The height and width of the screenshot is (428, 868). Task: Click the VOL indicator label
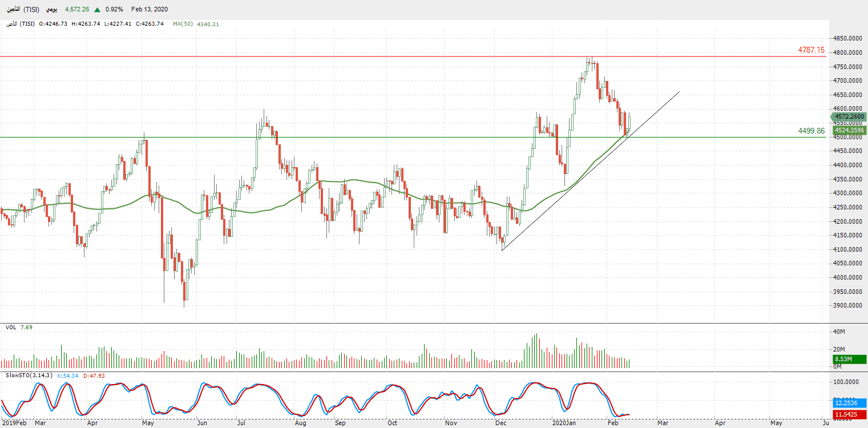click(10, 327)
